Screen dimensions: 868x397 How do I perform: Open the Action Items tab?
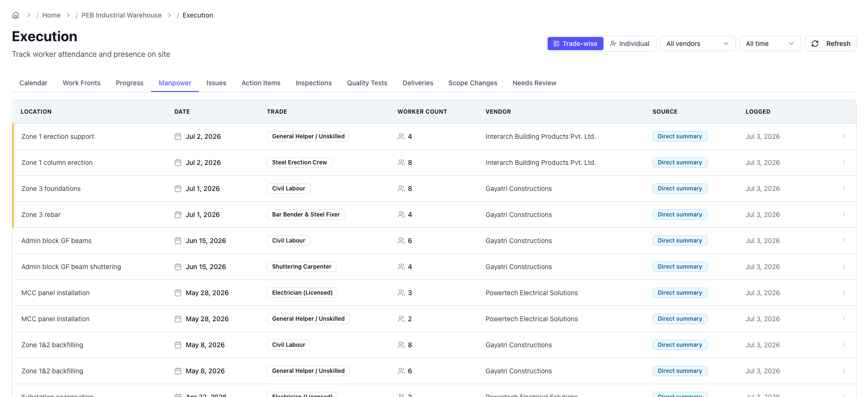point(261,83)
